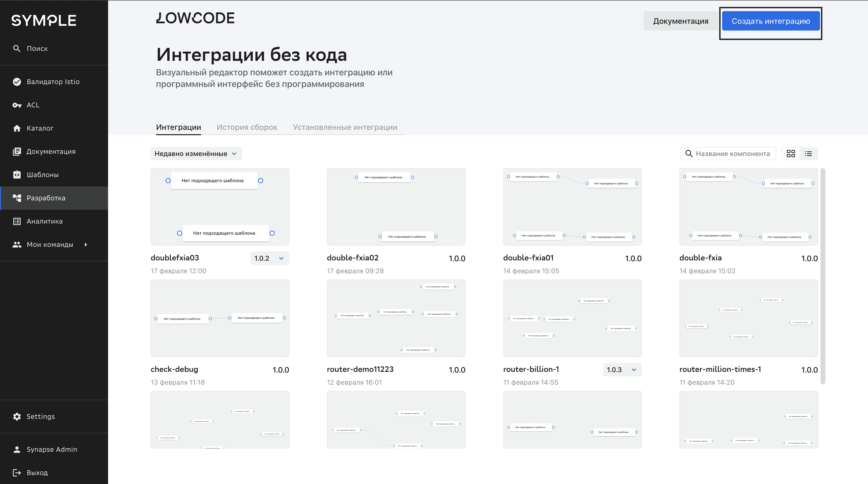Viewport: 868px width, 484px height.
Task: Open Каталог via the home icon
Action: point(17,128)
